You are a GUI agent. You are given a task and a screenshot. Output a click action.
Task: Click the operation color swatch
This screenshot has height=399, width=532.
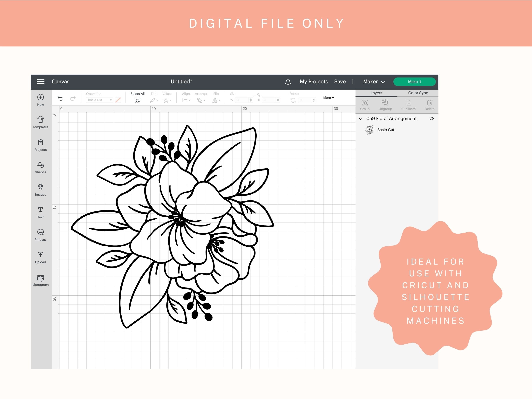[x=118, y=100]
